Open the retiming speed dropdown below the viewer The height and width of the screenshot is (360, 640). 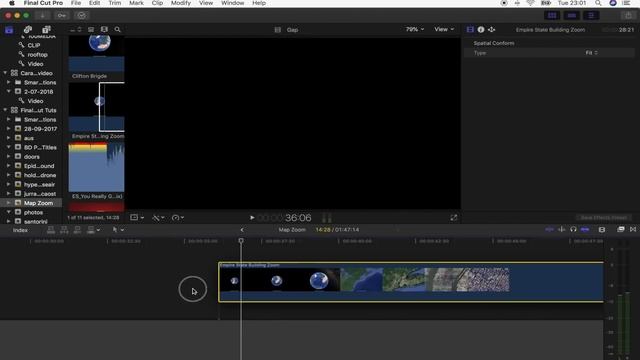click(178, 218)
